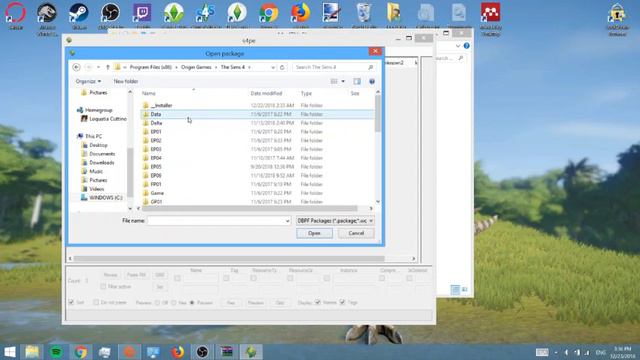Click into the File name input field
The image size is (640, 360).
click(x=216, y=221)
